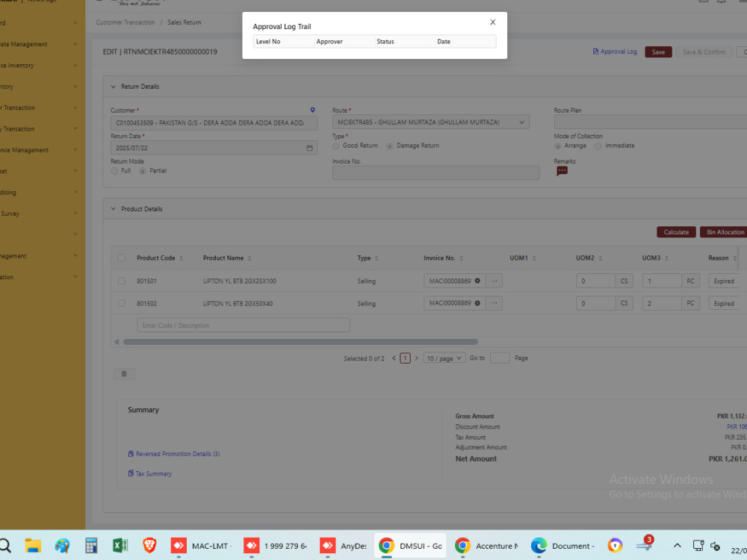Choose Immediate mode of collection
The height and width of the screenshot is (560, 747).
(x=598, y=146)
